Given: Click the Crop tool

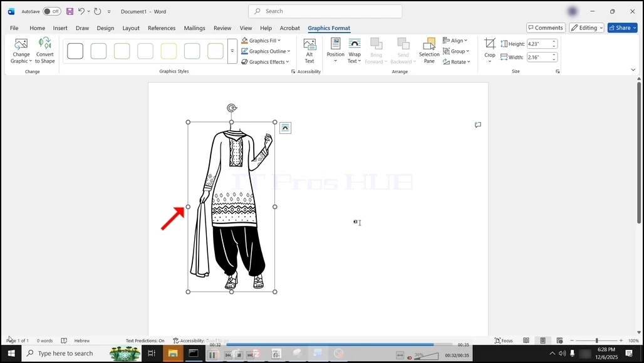Looking at the screenshot, I should pos(489,51).
